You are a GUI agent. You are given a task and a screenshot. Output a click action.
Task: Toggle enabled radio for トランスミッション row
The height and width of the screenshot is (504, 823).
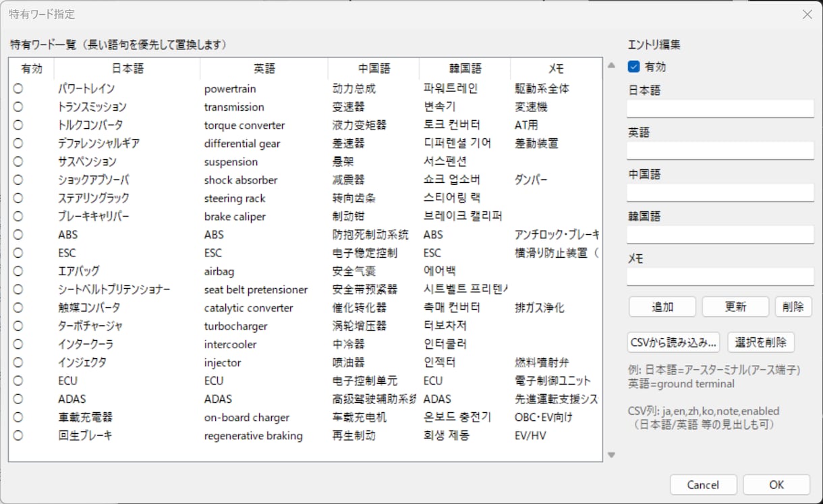tap(18, 107)
